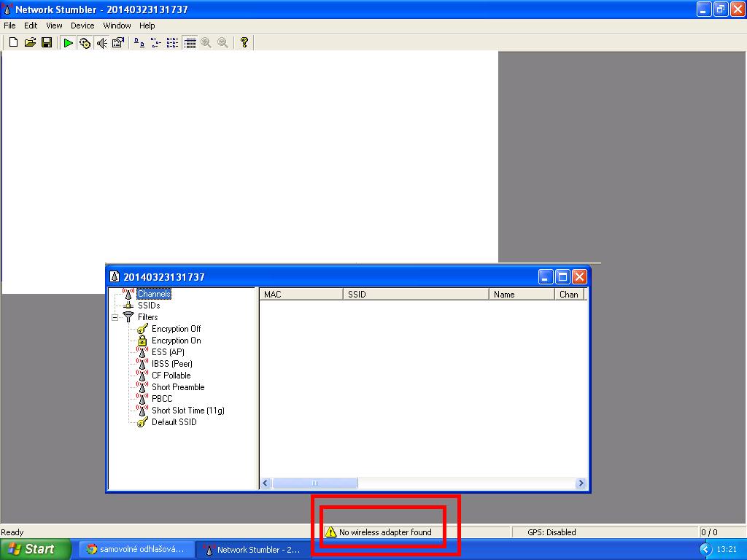This screenshot has height=560, width=747.
Task: Save the scan with the floppy disk icon
Action: (47, 43)
